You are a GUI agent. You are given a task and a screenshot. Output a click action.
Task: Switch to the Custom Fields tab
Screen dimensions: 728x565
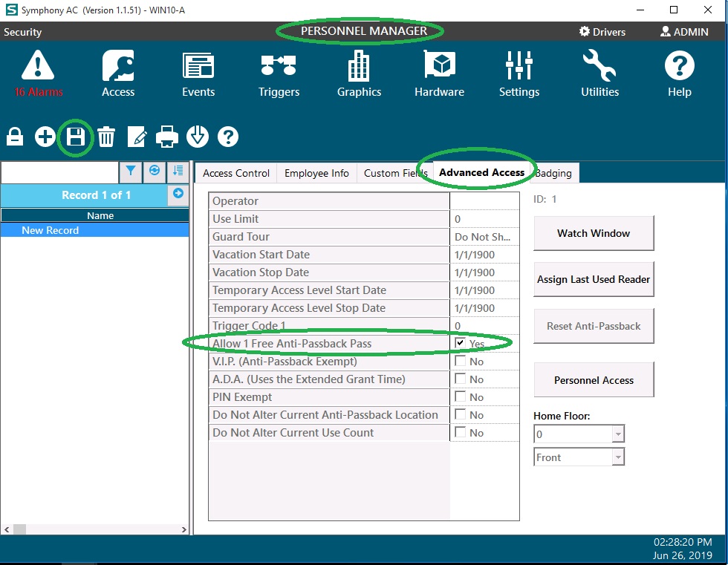pos(395,173)
